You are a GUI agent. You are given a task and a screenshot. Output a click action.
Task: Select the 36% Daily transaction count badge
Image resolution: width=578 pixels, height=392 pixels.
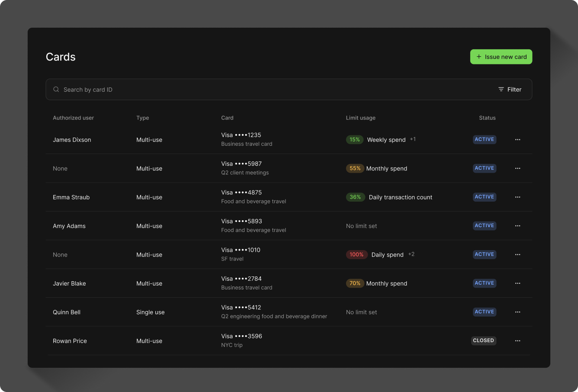[x=355, y=197]
